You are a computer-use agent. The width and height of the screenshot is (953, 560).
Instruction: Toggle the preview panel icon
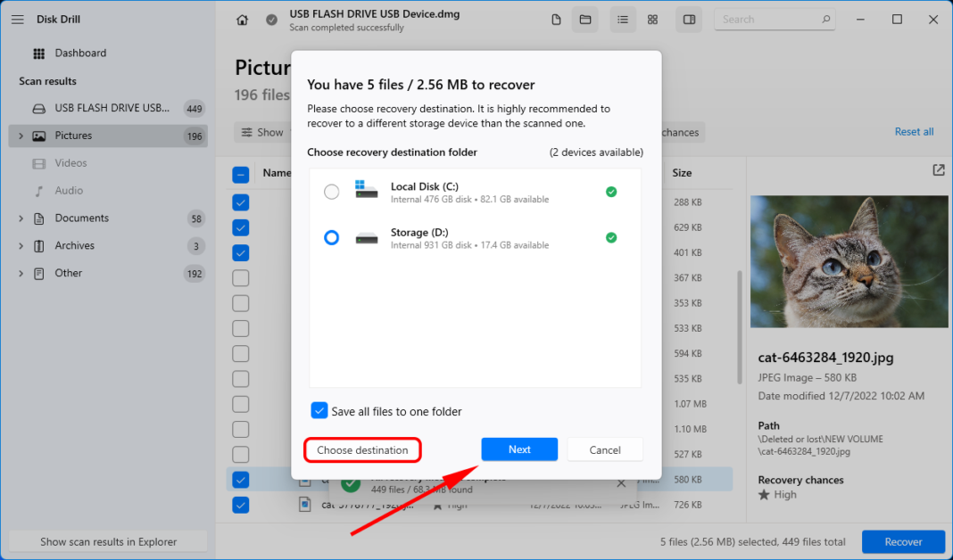pyautogui.click(x=689, y=20)
